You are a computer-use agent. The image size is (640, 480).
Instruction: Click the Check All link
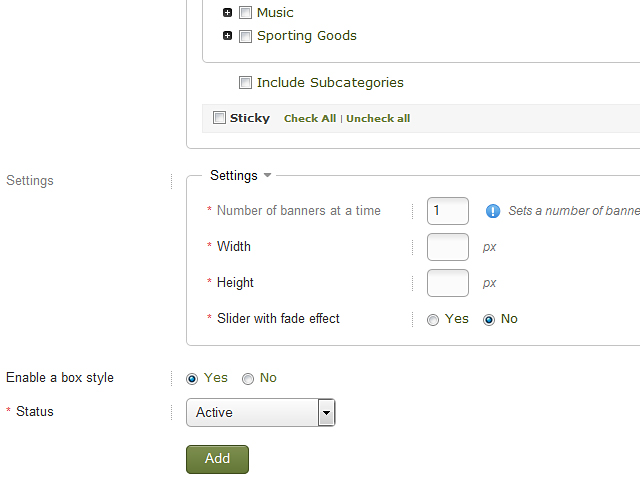coord(310,118)
